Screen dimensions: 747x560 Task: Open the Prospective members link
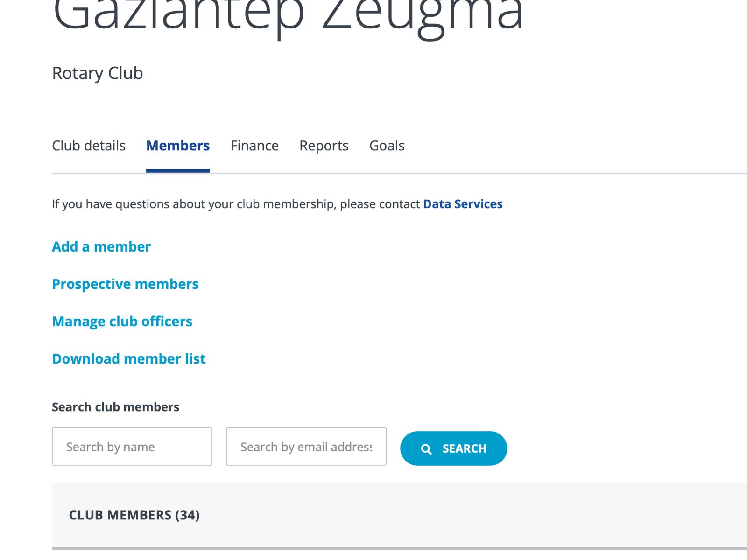coord(125,284)
